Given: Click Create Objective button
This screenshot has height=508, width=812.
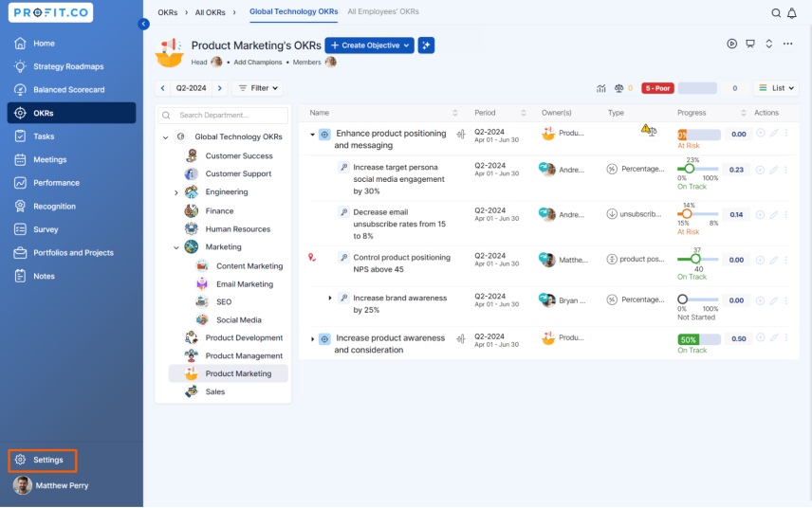Looking at the screenshot, I should coord(369,45).
